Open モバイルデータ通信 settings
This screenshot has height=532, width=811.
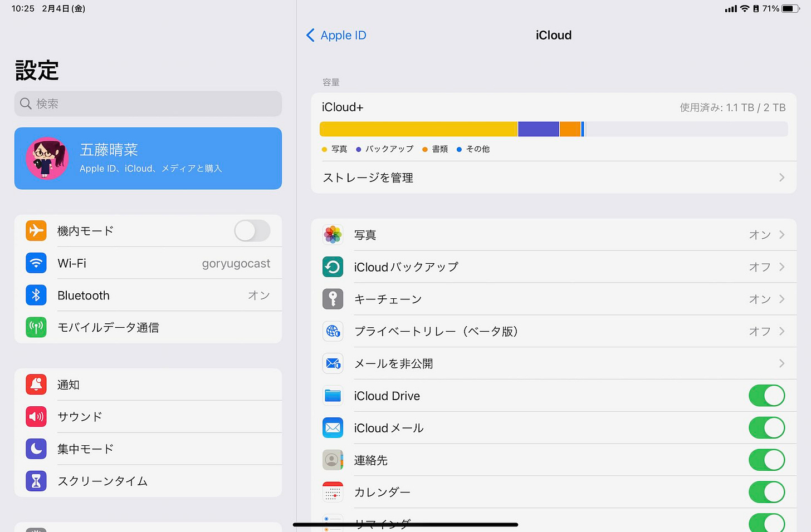point(148,327)
